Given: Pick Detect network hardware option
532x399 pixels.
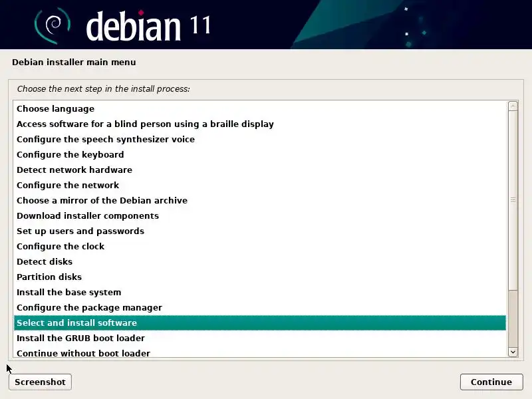Looking at the screenshot, I should click(x=260, y=170).
